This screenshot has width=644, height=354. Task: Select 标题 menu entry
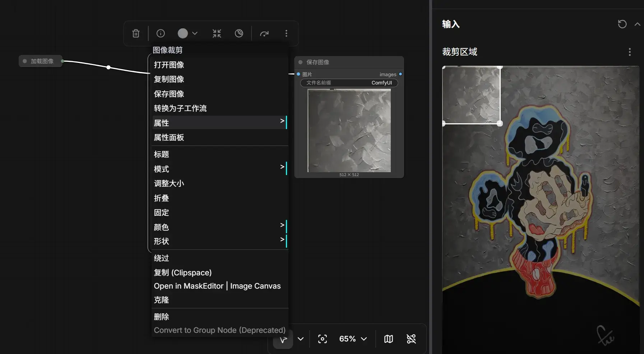tap(220, 154)
